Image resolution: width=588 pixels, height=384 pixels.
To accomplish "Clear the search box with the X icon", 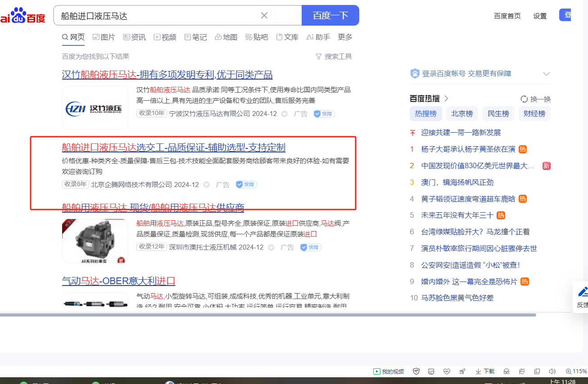I will (264, 16).
